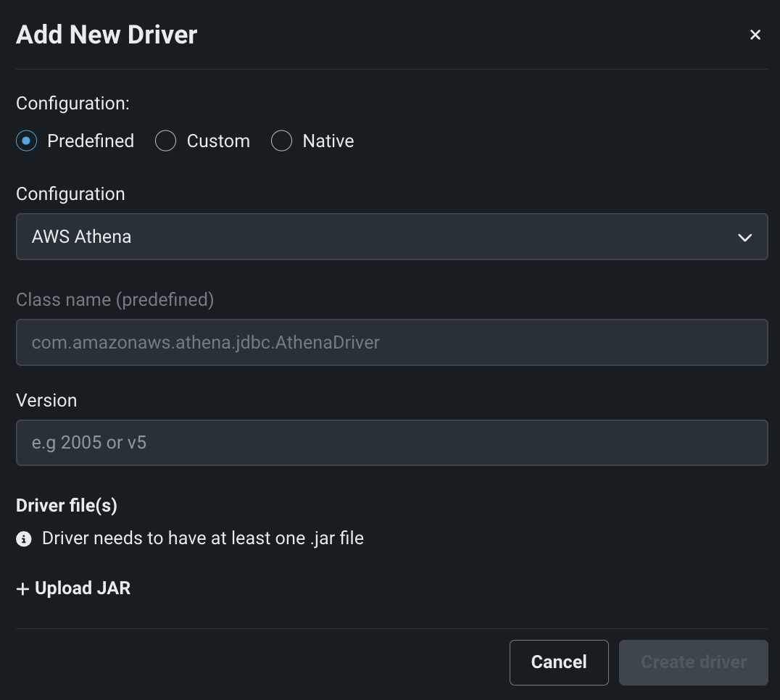Screen dimensions: 780x700
Task: Click the Add New Driver title
Action: (107, 35)
